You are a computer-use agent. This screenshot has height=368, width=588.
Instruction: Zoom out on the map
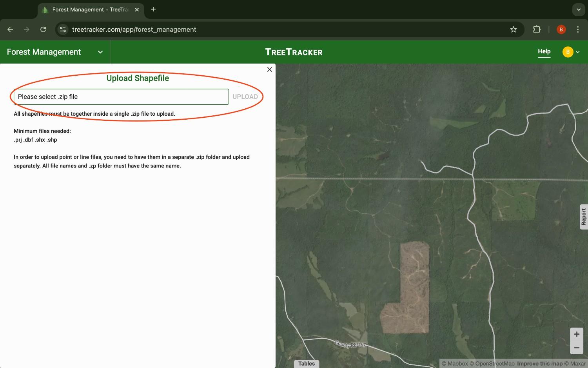point(577,348)
